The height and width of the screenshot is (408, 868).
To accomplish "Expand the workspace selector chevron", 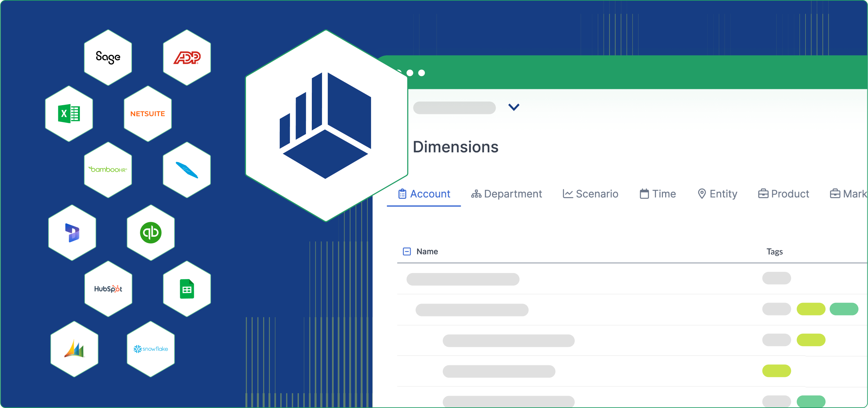I will [514, 107].
